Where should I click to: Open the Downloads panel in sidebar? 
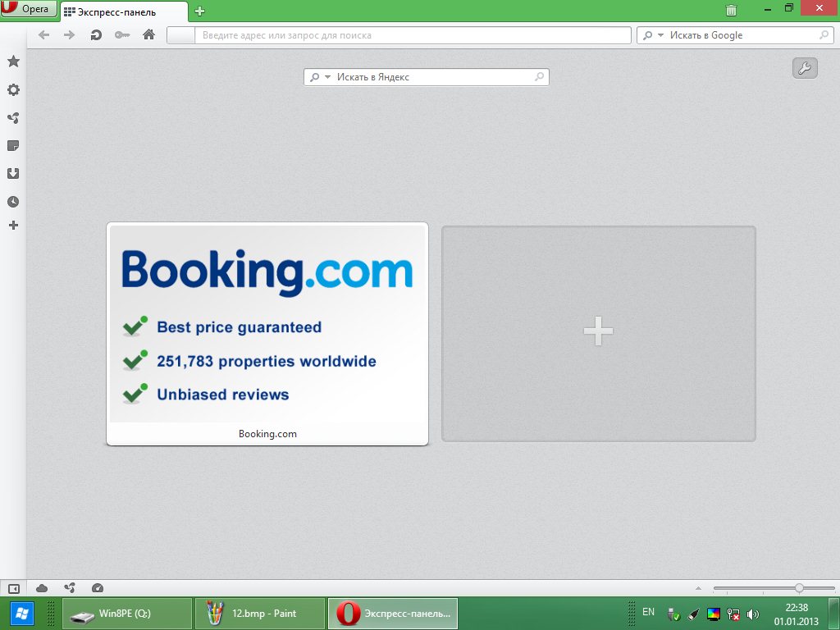click(x=13, y=174)
